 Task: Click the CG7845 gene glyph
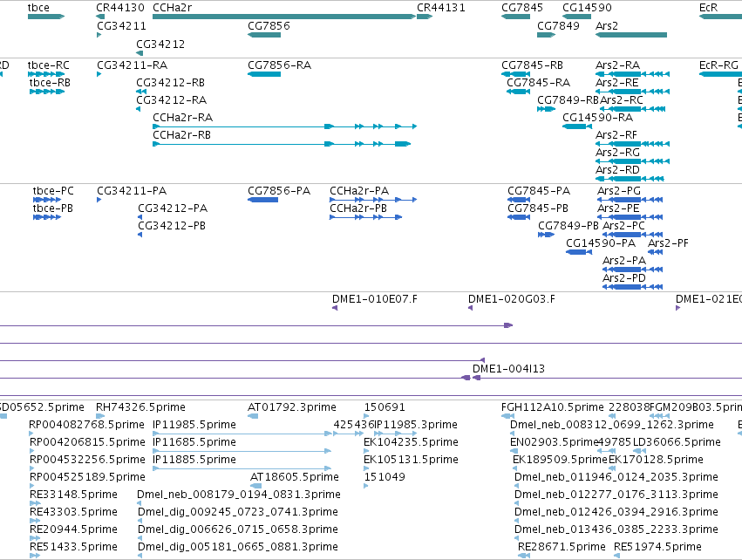coord(516,17)
